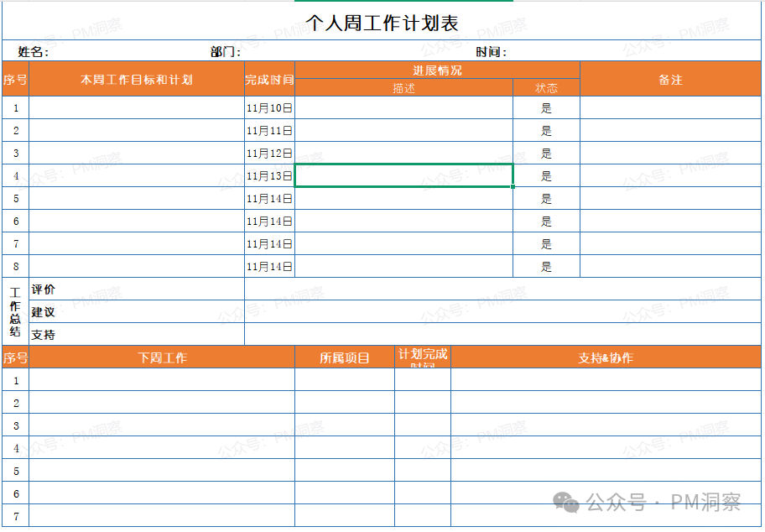This screenshot has width=765, height=532.
Task: Click the 备注 cell for row 2
Action: 669,130
